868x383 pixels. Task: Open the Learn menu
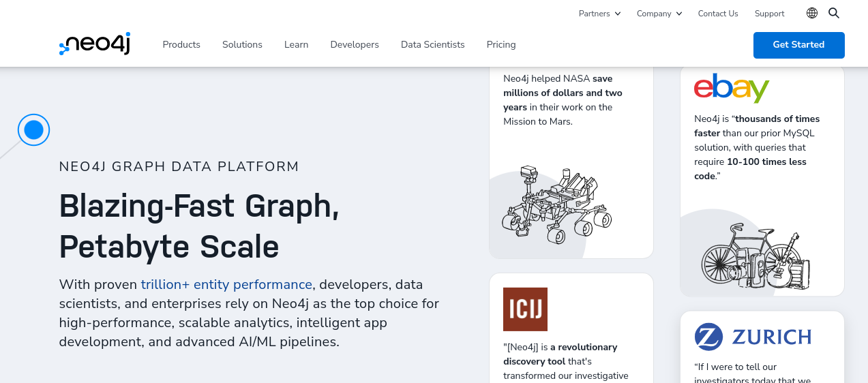pyautogui.click(x=296, y=44)
